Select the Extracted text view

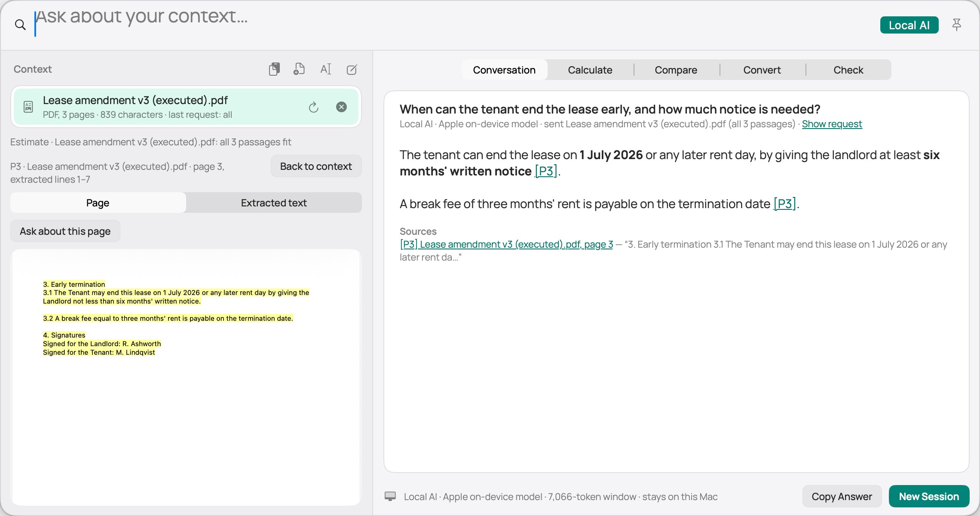point(274,203)
